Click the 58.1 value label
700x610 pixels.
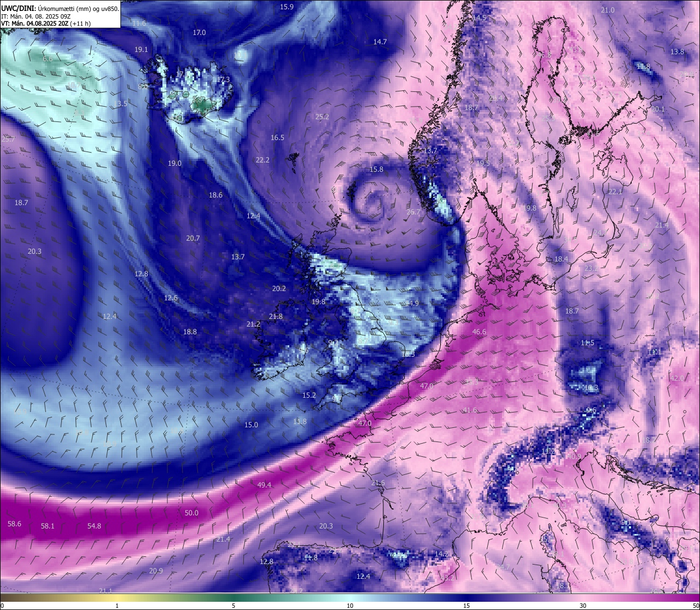48,526
